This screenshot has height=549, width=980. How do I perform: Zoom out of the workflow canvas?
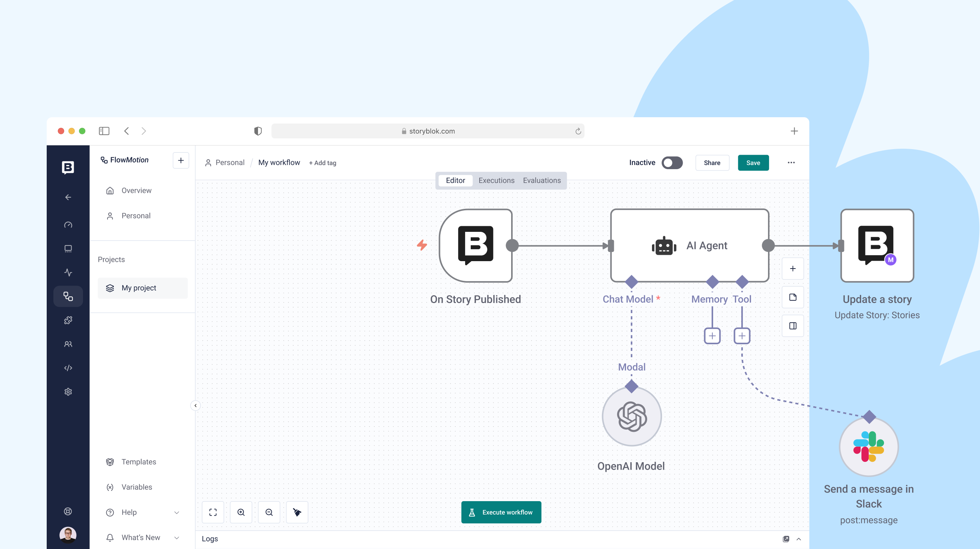pos(269,512)
